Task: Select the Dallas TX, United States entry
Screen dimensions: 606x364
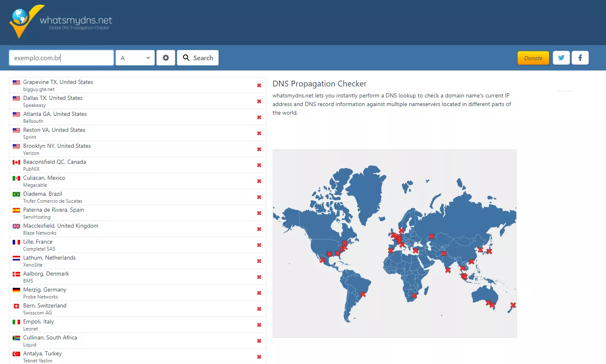Action: pyautogui.click(x=138, y=101)
